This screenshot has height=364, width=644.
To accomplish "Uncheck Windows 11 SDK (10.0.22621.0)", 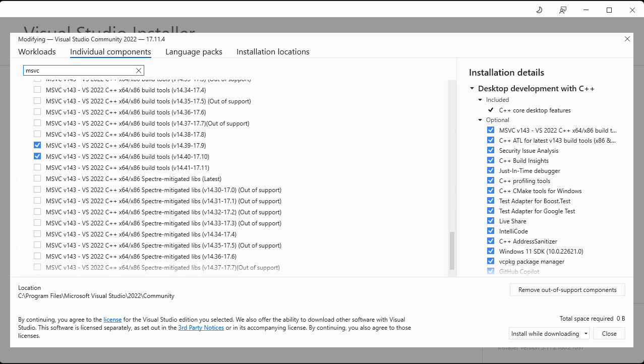I will coord(491,251).
